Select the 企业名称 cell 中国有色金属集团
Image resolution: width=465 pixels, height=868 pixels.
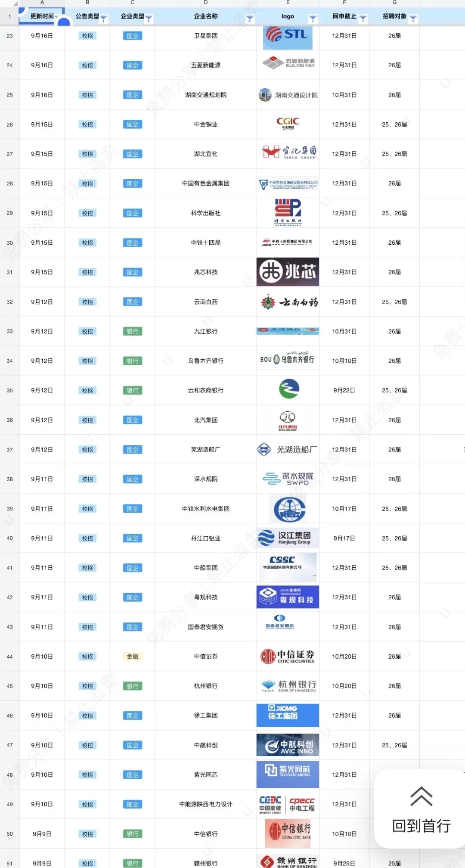pyautogui.click(x=206, y=184)
